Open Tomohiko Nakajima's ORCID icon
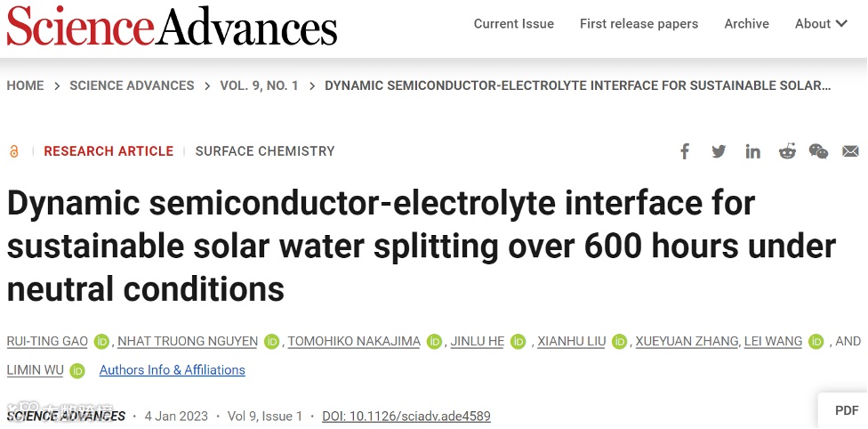 [x=434, y=342]
